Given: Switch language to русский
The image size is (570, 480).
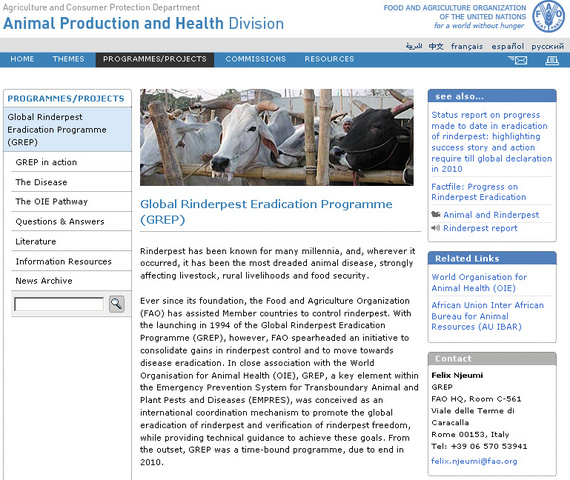Looking at the screenshot, I should 548,46.
